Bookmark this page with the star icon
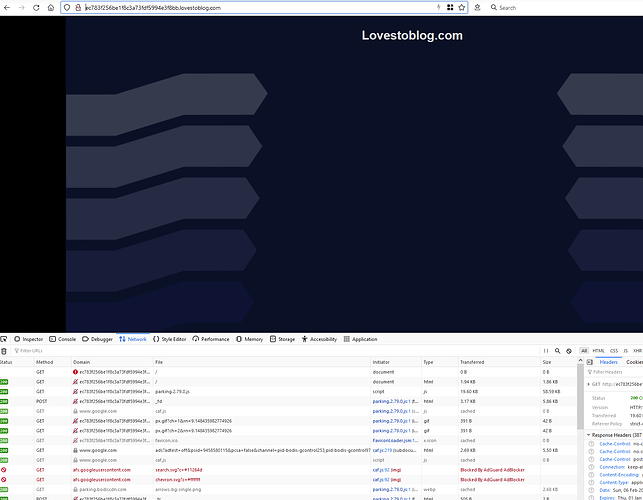Screen dimensions: 643x500 tap(462, 7)
